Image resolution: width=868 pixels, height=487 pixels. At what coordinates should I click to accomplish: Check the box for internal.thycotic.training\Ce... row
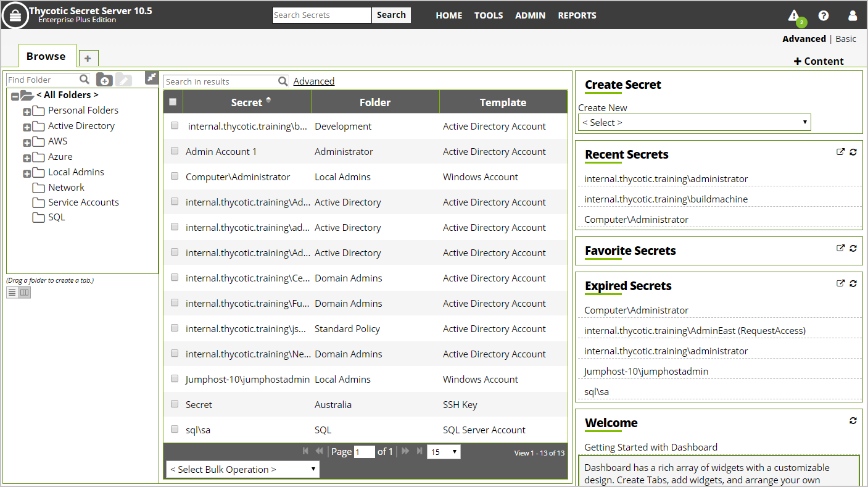coord(175,277)
